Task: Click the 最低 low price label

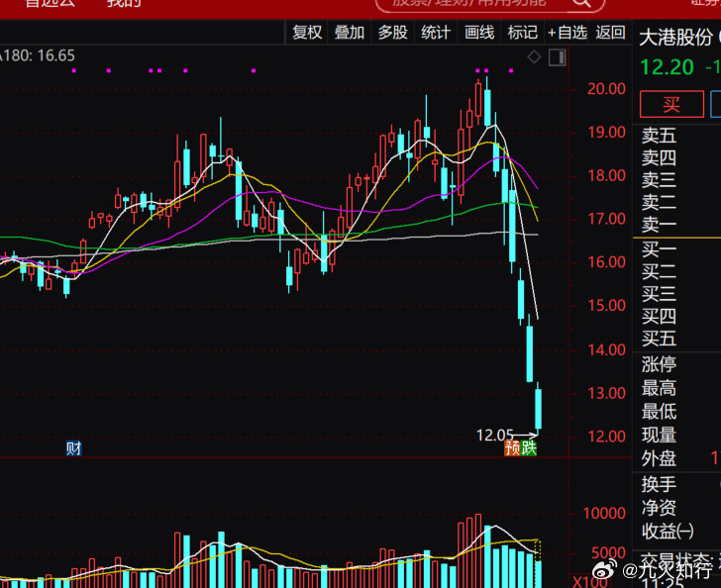Action: [659, 412]
